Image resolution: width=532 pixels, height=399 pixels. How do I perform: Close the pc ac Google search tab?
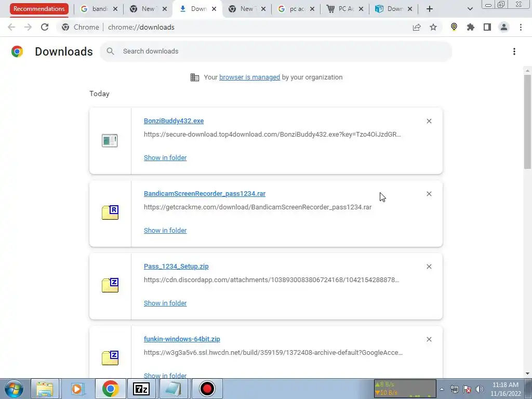point(312,9)
